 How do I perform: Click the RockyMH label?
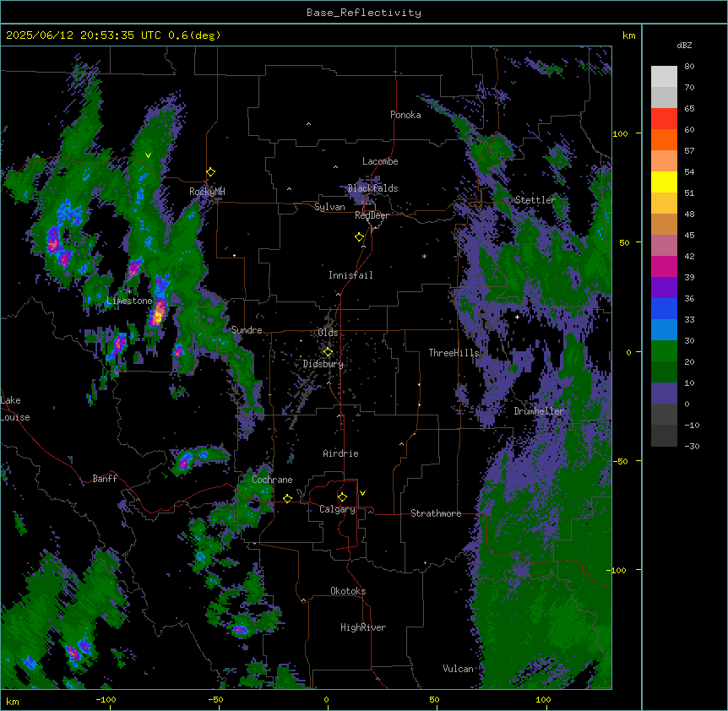tap(207, 192)
